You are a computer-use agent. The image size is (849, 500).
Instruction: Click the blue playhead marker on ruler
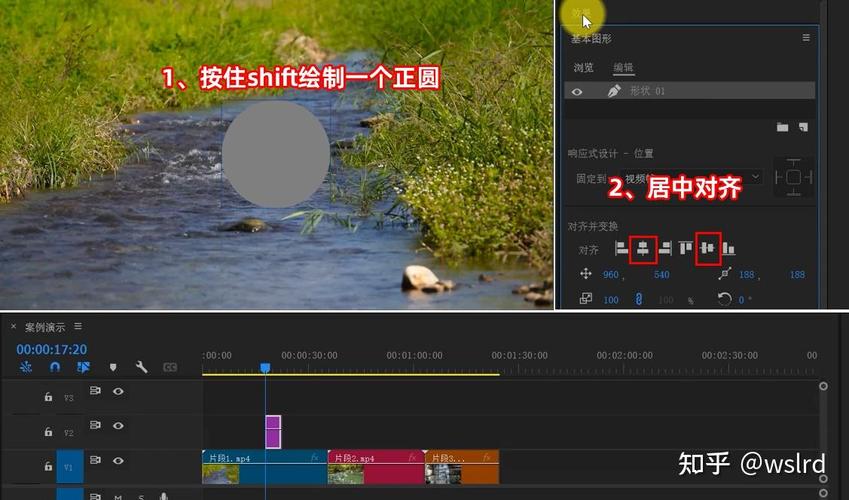[x=265, y=368]
